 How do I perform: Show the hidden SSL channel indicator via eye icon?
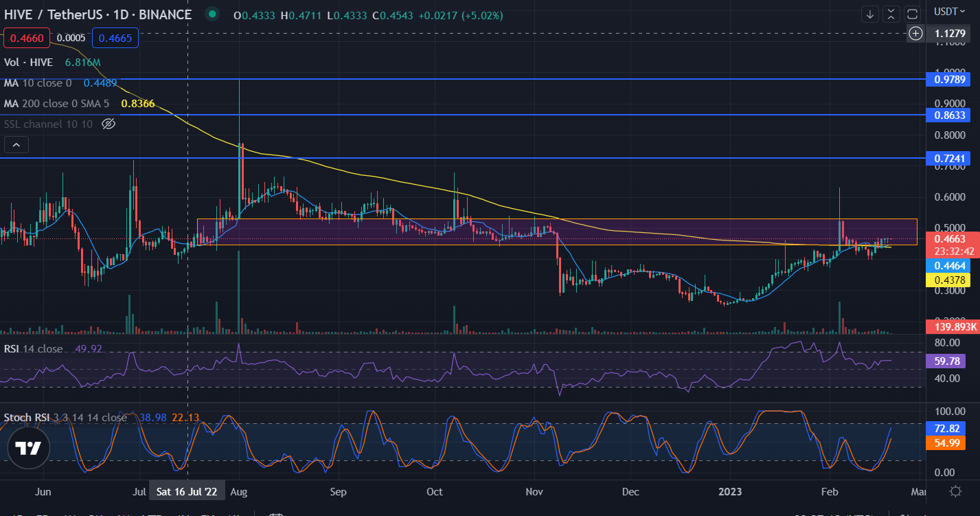tap(108, 124)
